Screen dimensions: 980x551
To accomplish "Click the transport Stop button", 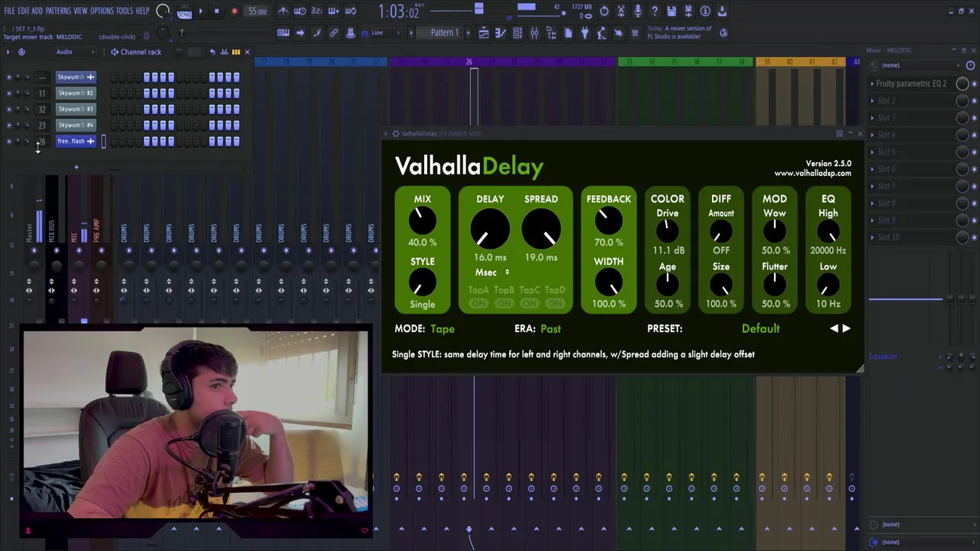I will click(217, 11).
